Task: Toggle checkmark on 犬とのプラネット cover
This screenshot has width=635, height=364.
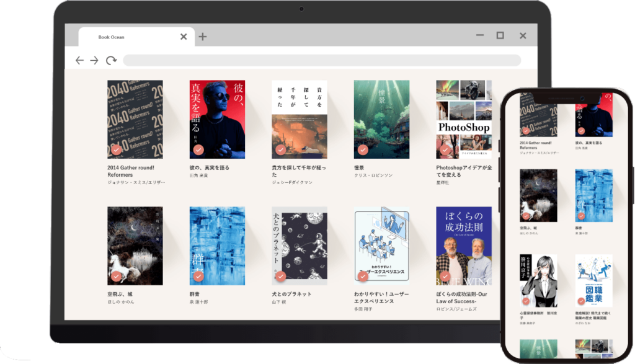Action: [281, 277]
